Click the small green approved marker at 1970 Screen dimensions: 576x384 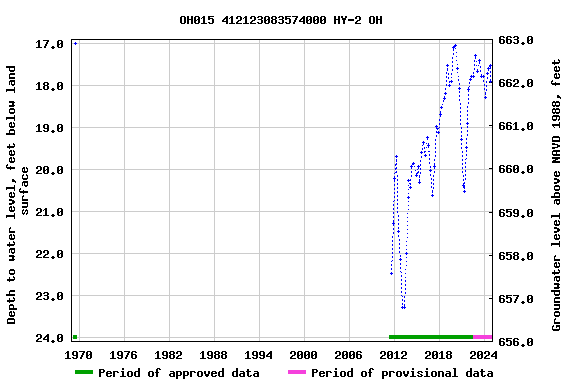point(75,337)
